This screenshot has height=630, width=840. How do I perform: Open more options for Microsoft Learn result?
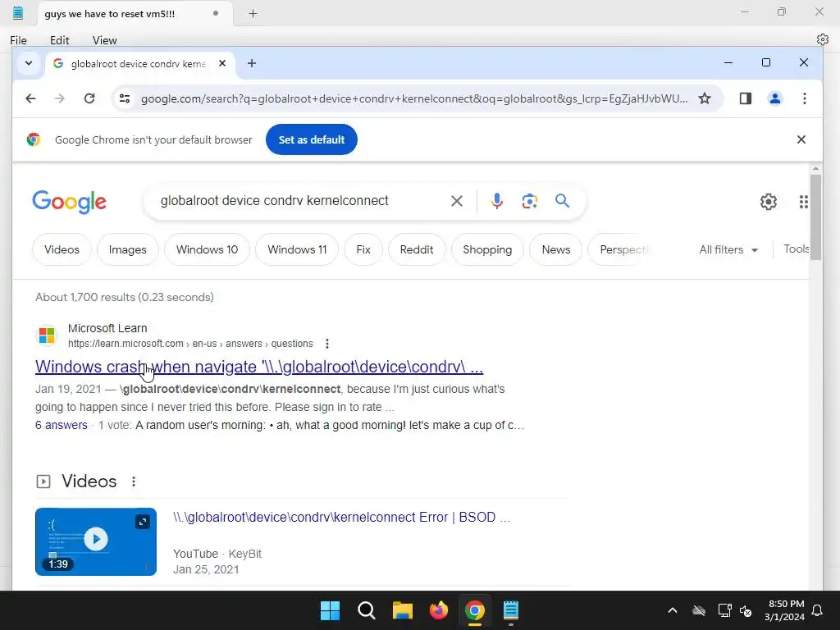click(x=326, y=344)
